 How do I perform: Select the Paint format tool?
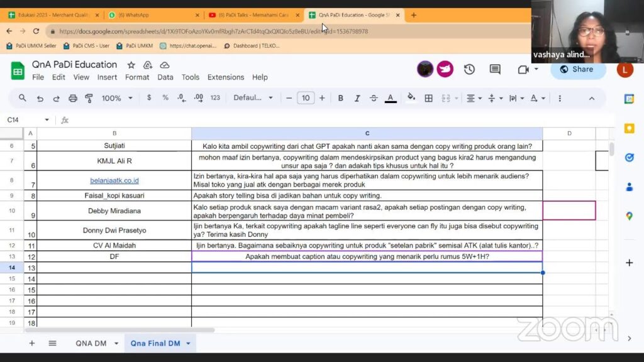point(89,98)
